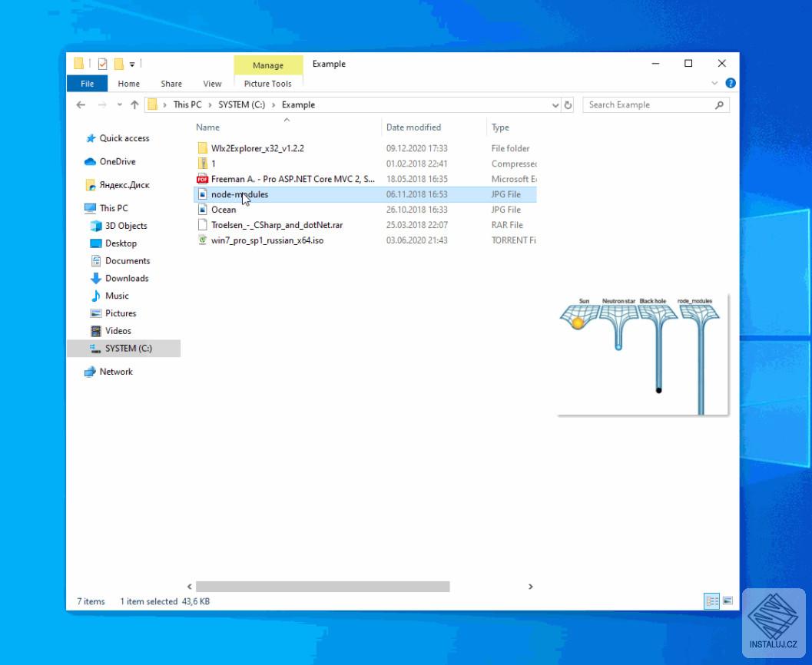Click the Help question mark icon
The width and height of the screenshot is (812, 665).
point(730,84)
